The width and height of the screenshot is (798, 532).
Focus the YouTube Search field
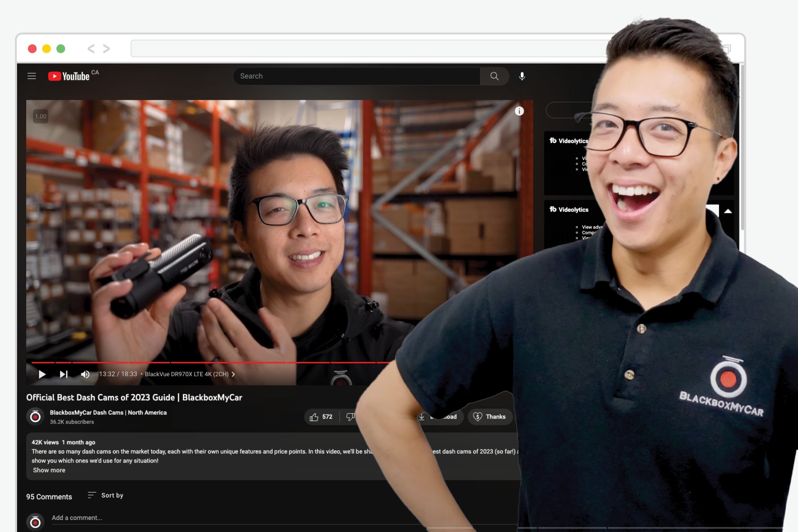357,76
